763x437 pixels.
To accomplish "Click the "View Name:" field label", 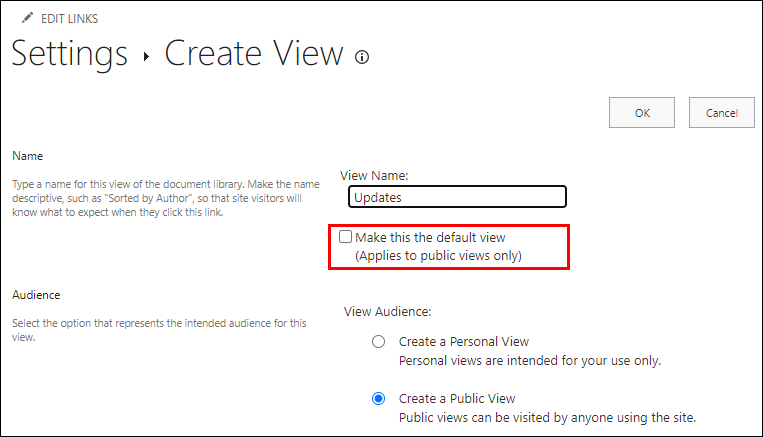I will [x=373, y=175].
